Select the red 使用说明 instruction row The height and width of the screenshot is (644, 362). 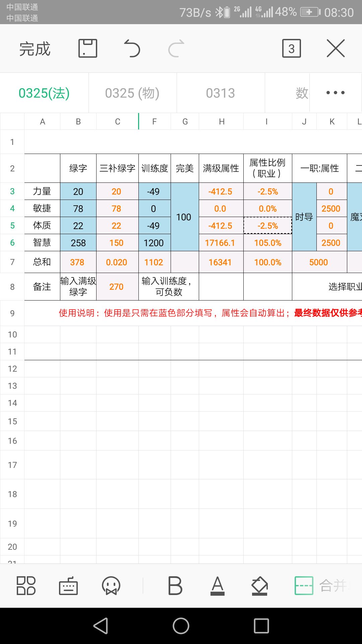193,313
